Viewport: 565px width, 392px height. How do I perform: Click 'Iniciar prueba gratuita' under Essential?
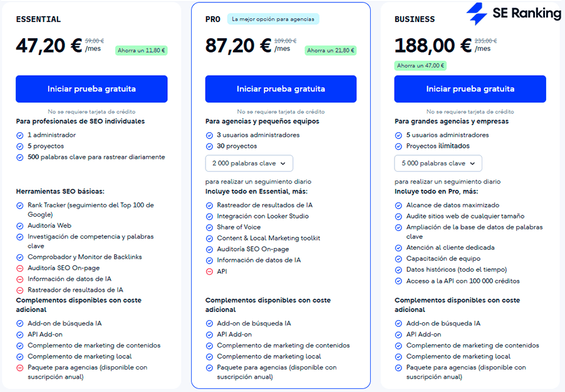pyautogui.click(x=91, y=89)
